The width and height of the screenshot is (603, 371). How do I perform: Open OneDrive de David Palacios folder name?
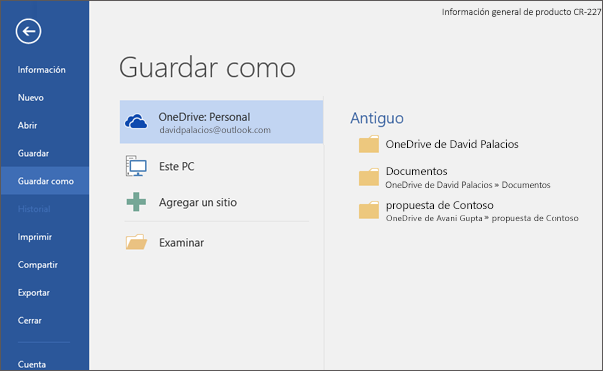[x=452, y=144]
